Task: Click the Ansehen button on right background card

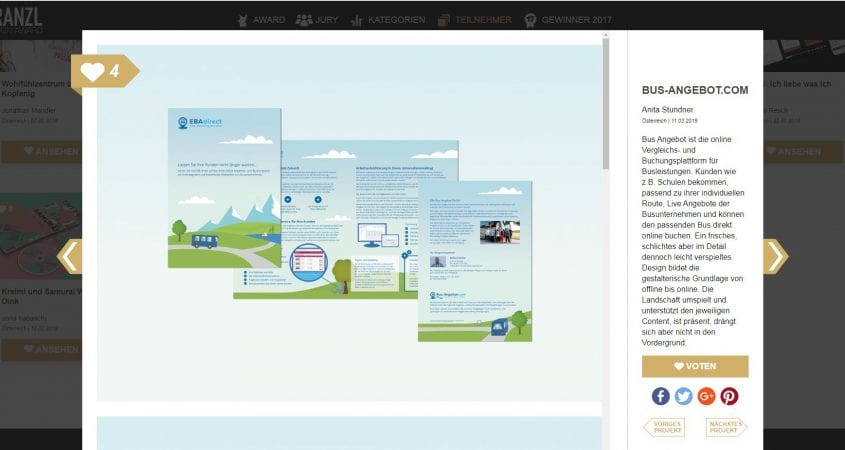Action: coord(804,152)
